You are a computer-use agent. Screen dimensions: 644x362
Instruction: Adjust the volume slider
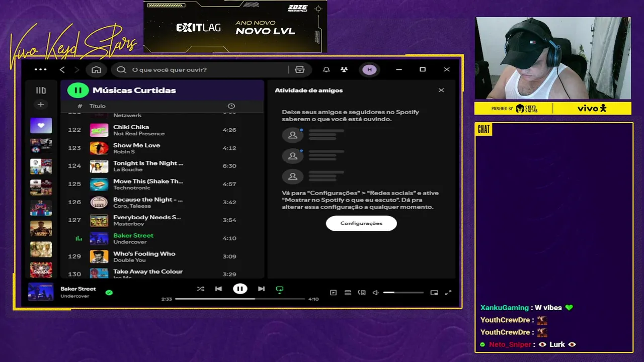click(403, 293)
